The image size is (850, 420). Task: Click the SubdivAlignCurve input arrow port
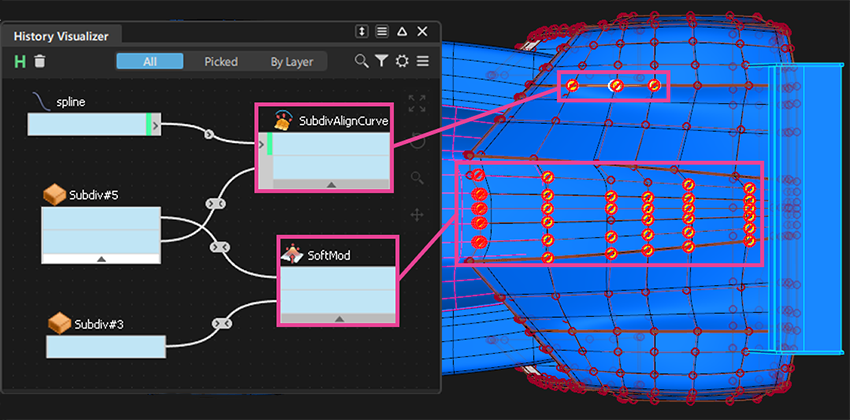coord(262,145)
